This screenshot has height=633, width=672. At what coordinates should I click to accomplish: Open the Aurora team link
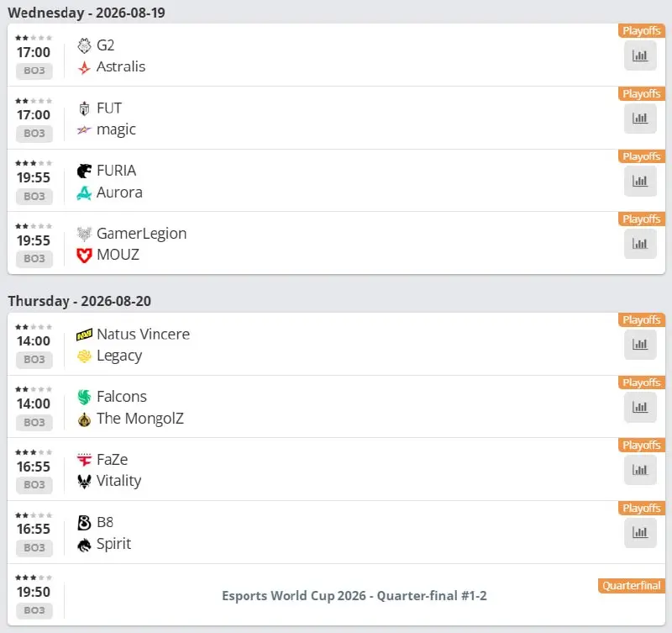click(119, 193)
